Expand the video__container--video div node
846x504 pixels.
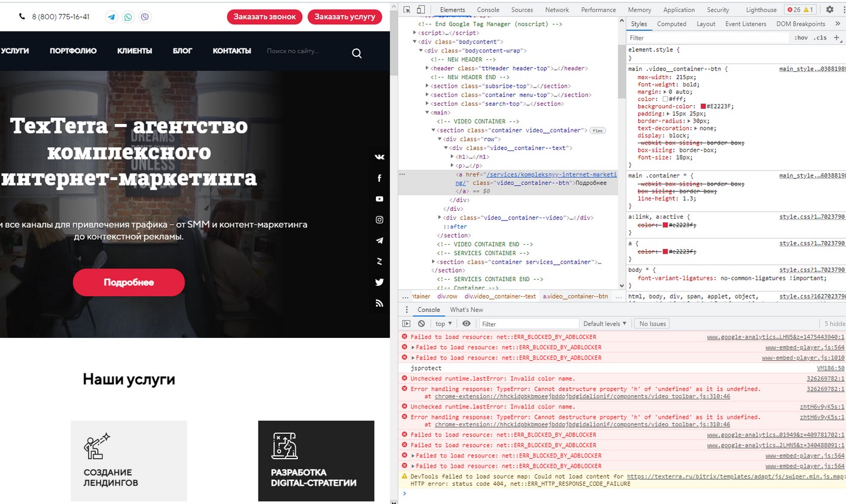click(x=441, y=218)
